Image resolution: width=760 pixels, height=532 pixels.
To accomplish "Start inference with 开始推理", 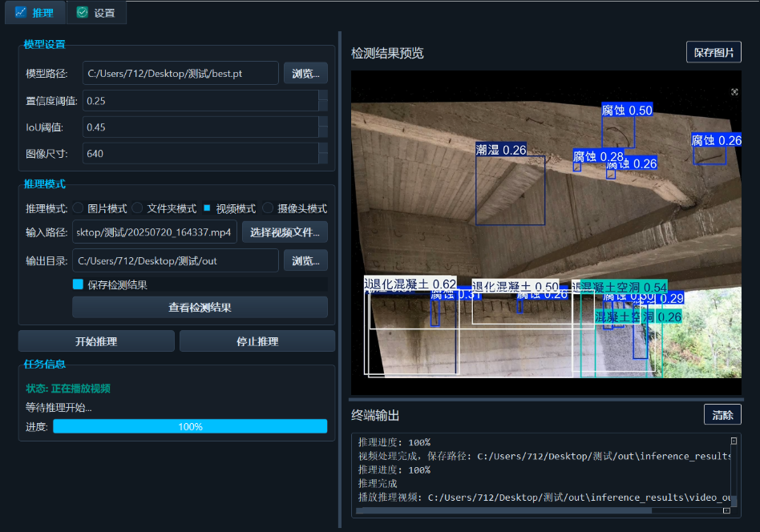I will (95, 341).
